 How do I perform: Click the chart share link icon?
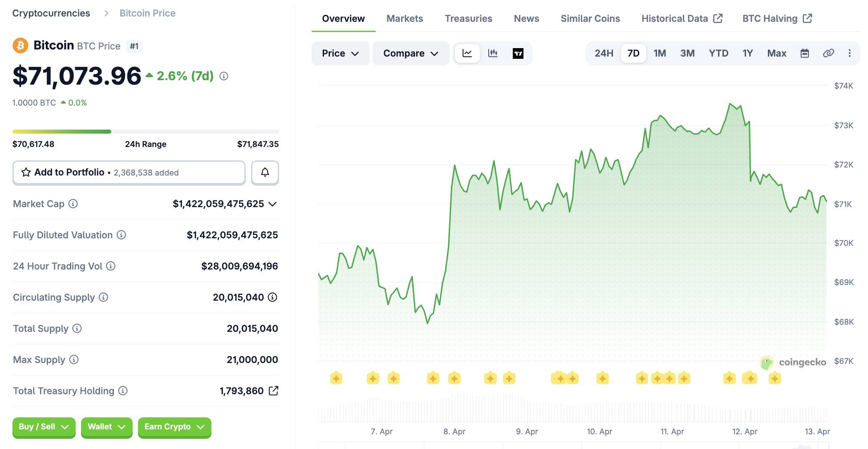point(828,53)
